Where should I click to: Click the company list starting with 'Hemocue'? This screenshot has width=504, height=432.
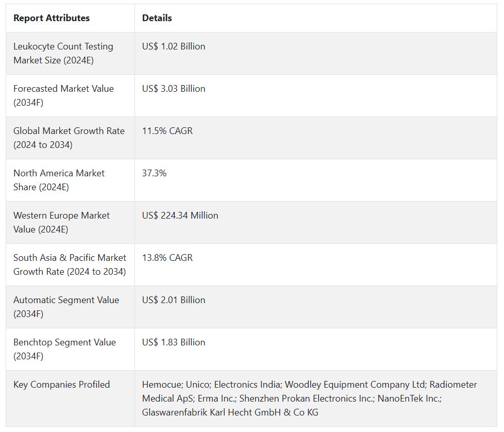point(309,398)
